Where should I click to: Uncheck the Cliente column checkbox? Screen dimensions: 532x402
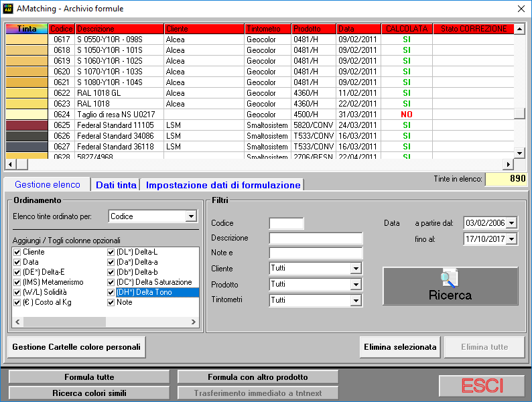tap(17, 252)
